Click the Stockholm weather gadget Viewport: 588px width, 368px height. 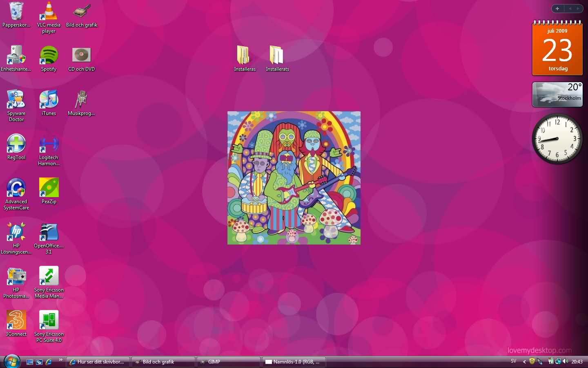pos(557,94)
